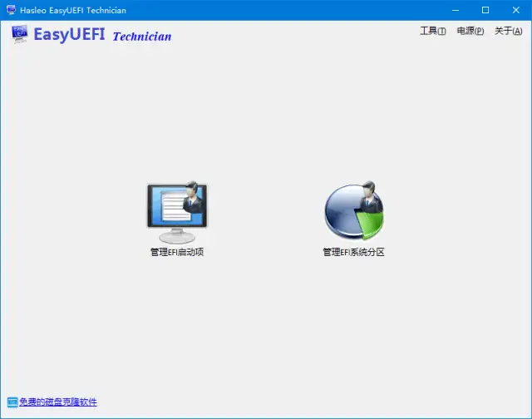Maximize the EasyUEFI window
The height and width of the screenshot is (419, 532).
point(485,10)
